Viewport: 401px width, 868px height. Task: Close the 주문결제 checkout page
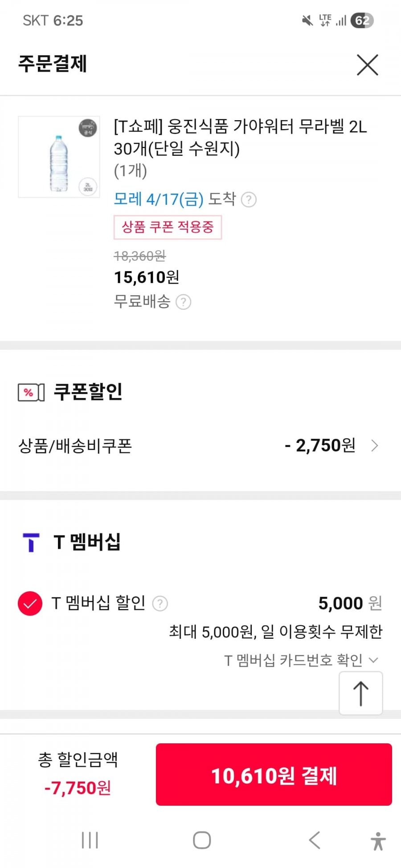[367, 65]
